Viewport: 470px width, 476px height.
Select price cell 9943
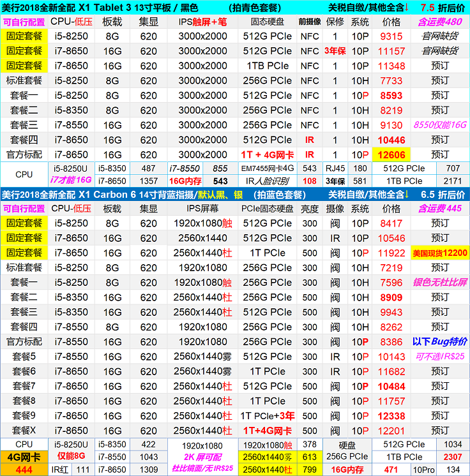[x=391, y=313]
